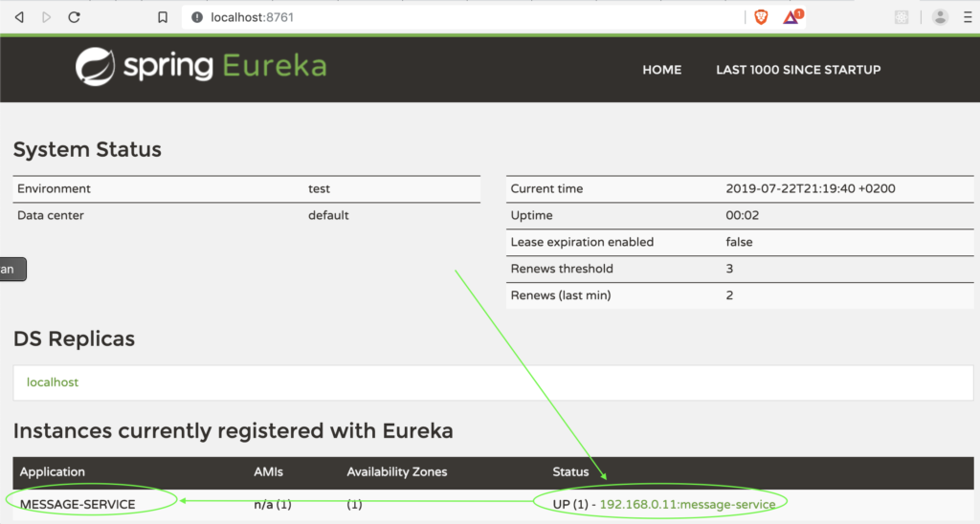980x524 pixels.
Task: Click the address bar showing localhost:8761
Action: coord(459,17)
